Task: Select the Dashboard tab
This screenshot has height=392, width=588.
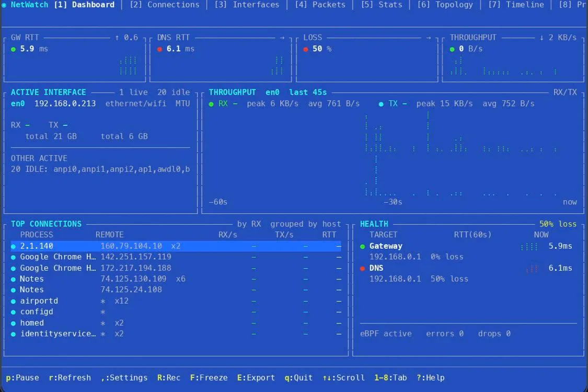Action: 84,5
